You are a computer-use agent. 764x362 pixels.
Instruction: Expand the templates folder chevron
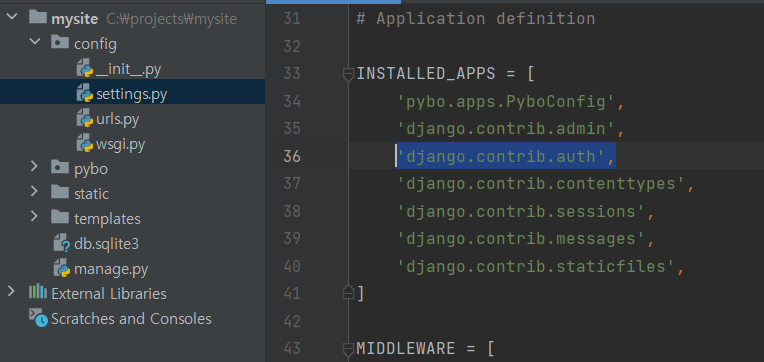click(x=34, y=216)
